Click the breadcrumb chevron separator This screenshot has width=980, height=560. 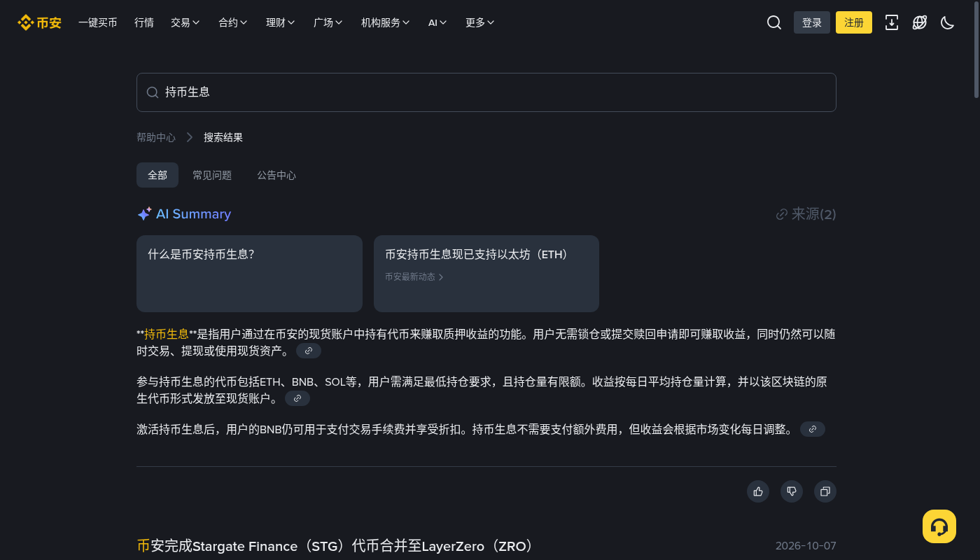(x=190, y=137)
